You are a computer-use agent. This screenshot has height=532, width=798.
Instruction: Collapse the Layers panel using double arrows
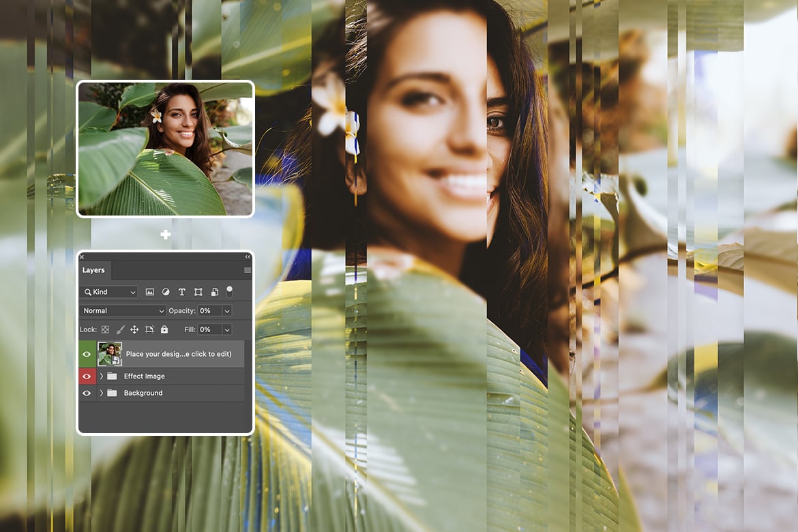(248, 257)
